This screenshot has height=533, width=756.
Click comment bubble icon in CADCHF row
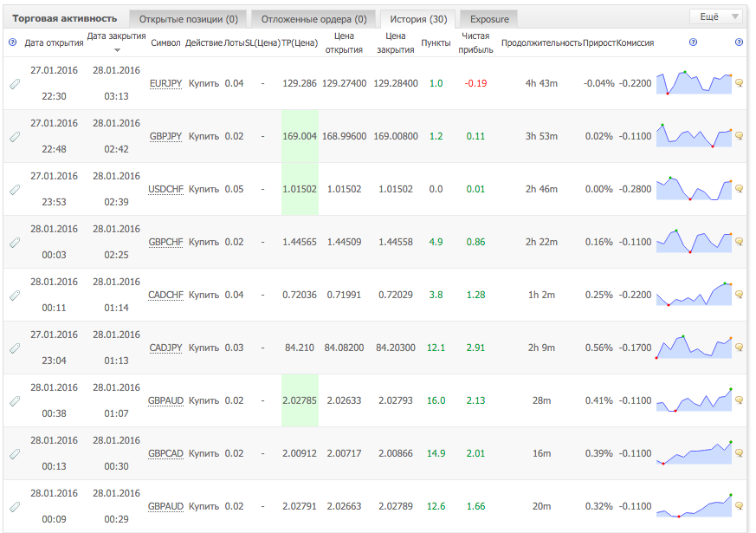740,295
